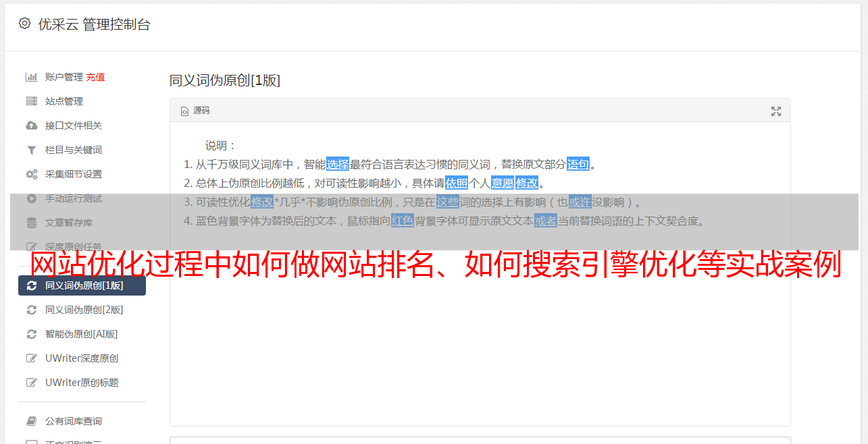This screenshot has height=444, width=868.
Task: Click the red 充值 recharge link
Action: (95, 77)
